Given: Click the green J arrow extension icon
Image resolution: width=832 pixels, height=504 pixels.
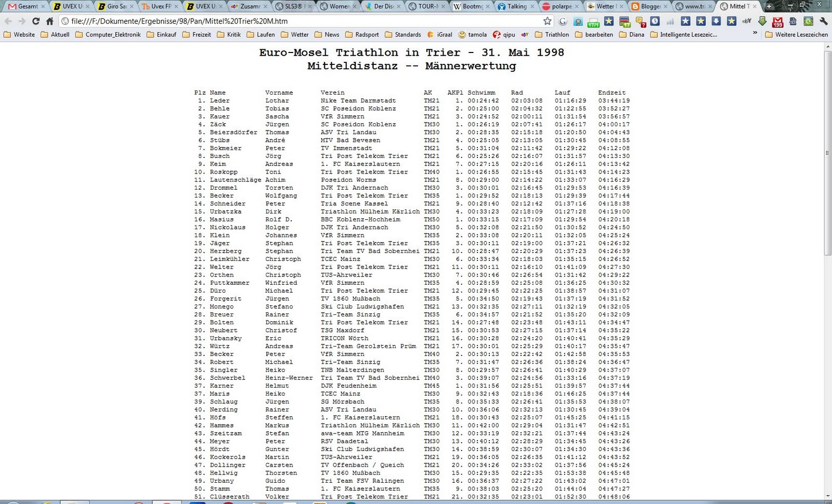Looking at the screenshot, I should click(762, 21).
